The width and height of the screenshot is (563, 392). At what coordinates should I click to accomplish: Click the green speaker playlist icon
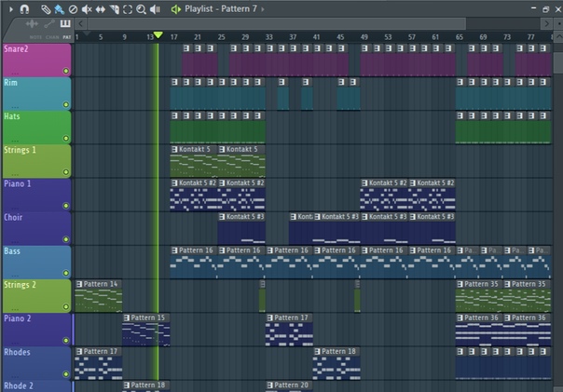176,9
